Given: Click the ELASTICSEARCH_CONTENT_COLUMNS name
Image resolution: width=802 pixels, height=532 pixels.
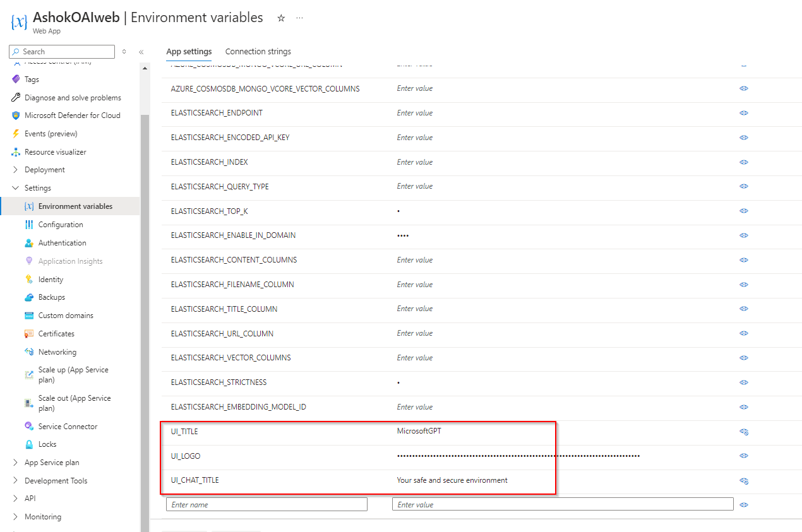Looking at the screenshot, I should point(234,260).
